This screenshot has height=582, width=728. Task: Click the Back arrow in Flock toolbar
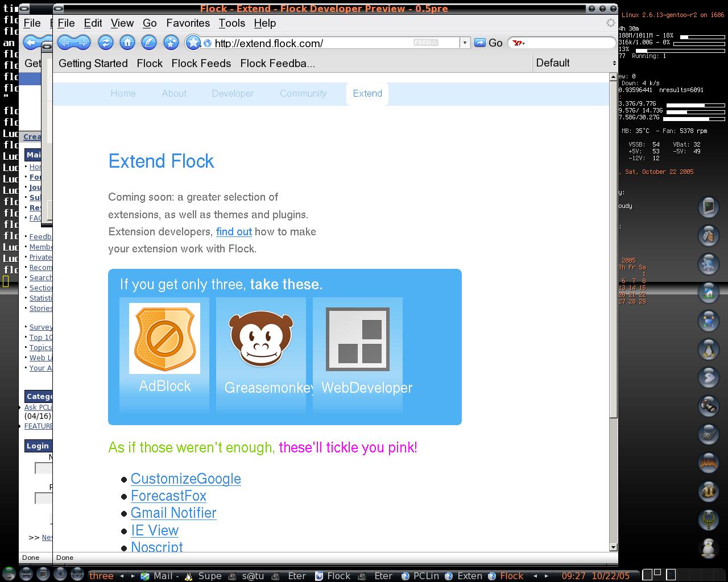pos(65,42)
